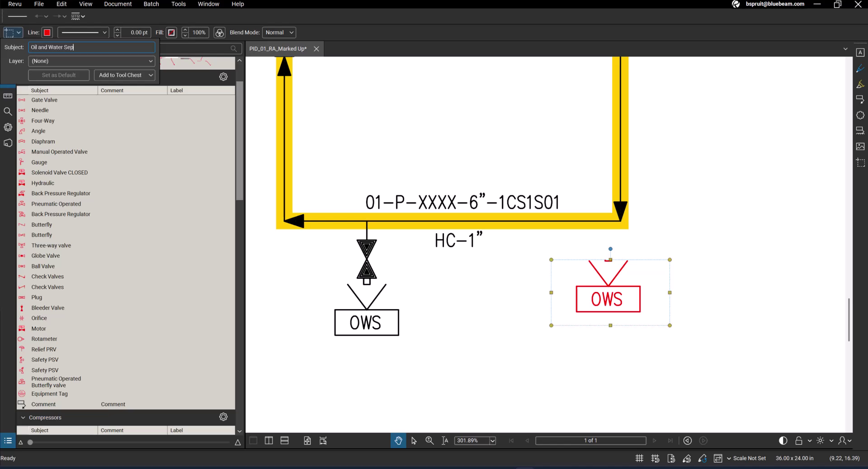Toggle the dark mode contrast icon
This screenshot has height=469, width=868.
[x=783, y=441]
